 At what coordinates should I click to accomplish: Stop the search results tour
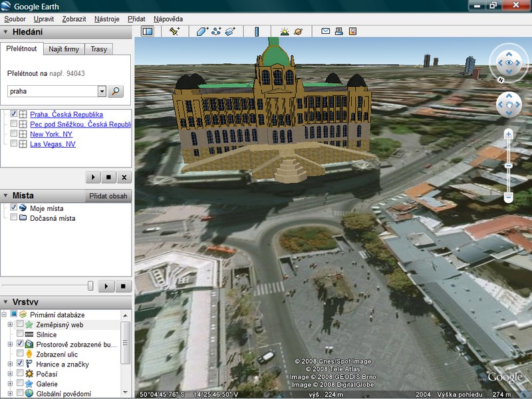[108, 177]
